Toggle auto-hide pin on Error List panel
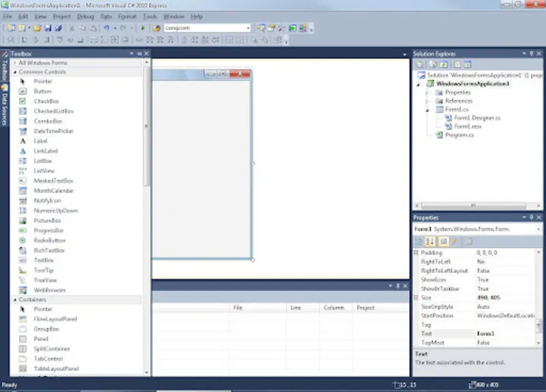Screen dimensions: 546x392 [x=398, y=286]
